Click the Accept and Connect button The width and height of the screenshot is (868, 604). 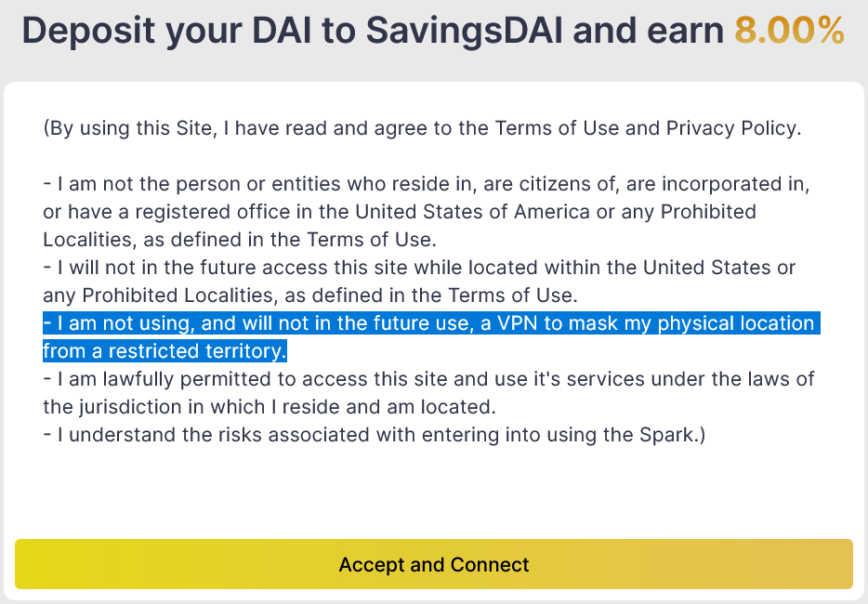[434, 564]
